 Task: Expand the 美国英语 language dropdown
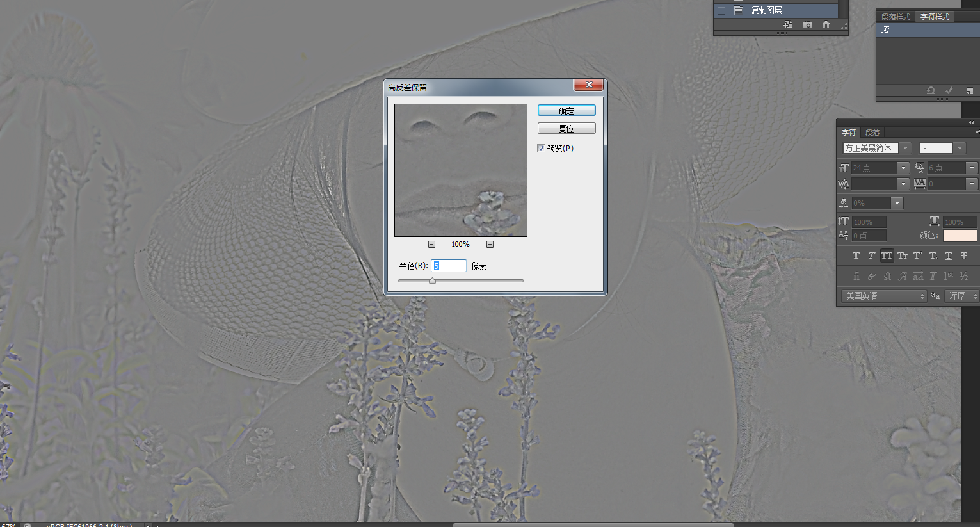922,296
